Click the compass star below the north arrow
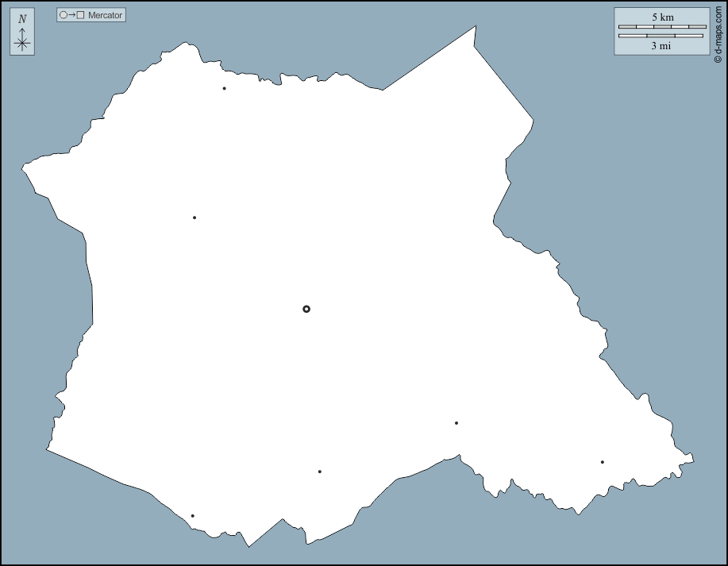Image resolution: width=728 pixels, height=566 pixels. coord(22,44)
